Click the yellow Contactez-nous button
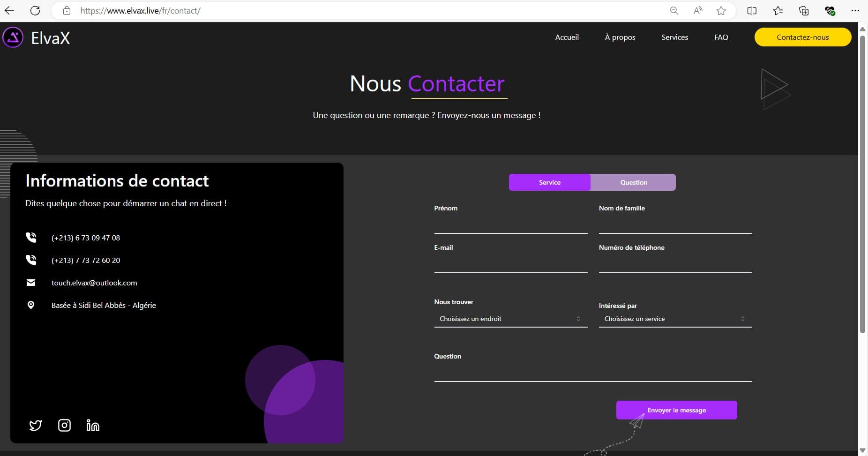The image size is (868, 456). coord(802,37)
